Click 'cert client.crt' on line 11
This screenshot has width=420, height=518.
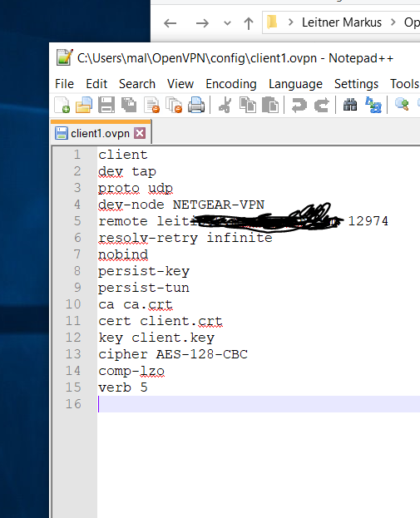pyautogui.click(x=161, y=321)
